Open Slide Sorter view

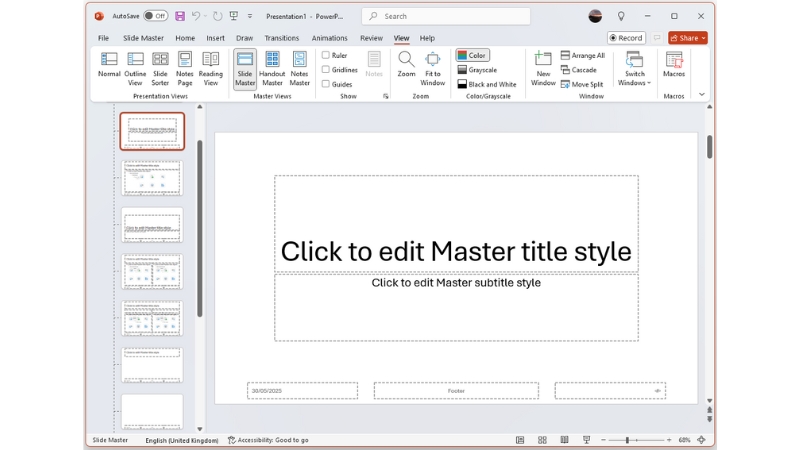point(160,69)
